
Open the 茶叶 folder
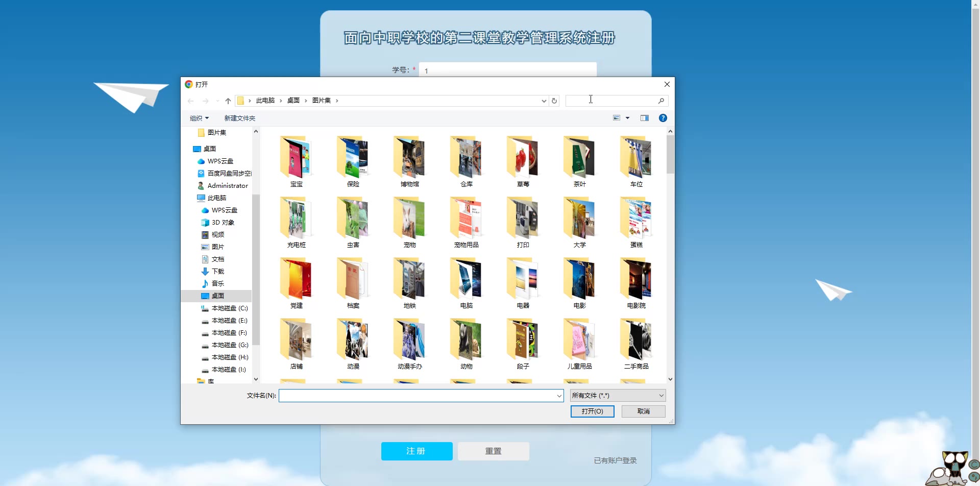click(580, 162)
